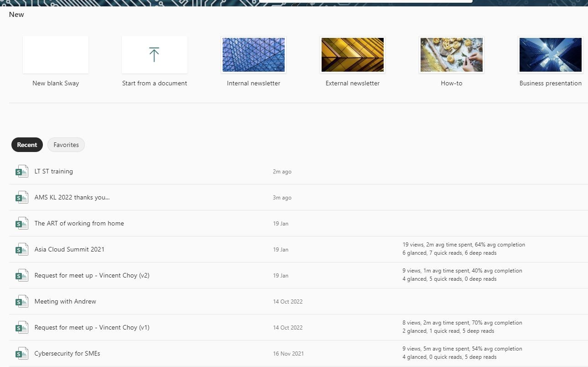Image resolution: width=588 pixels, height=367 pixels.
Task: Open the LT ST training Sway
Action: (53, 171)
